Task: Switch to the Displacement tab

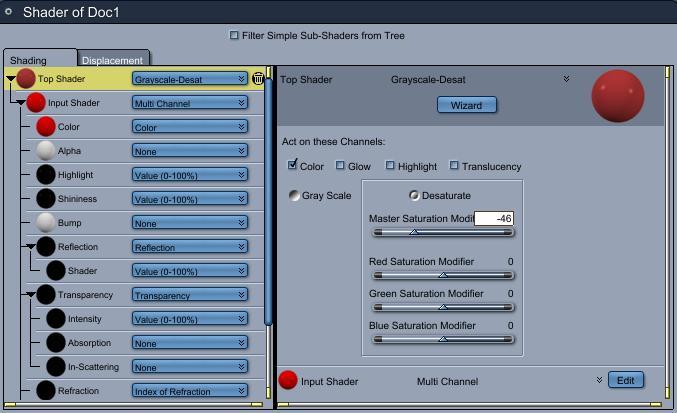Action: tap(114, 60)
